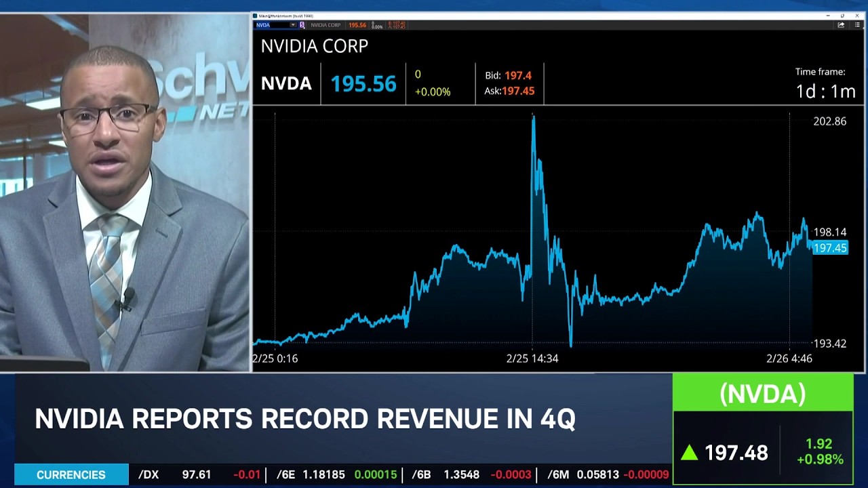Click the thinkorswim app icon in title bar
This screenshot has height=488, width=868.
(255, 16)
